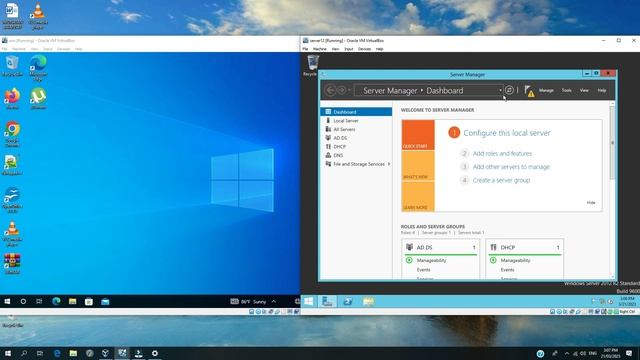Open PowerShell from the server taskbar

(348, 302)
